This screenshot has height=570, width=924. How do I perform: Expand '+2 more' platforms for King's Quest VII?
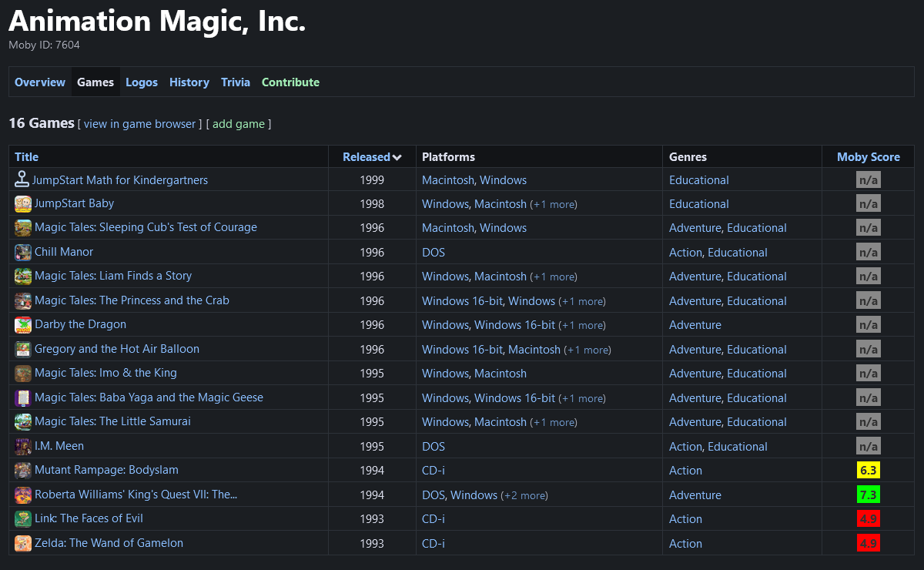(x=524, y=495)
